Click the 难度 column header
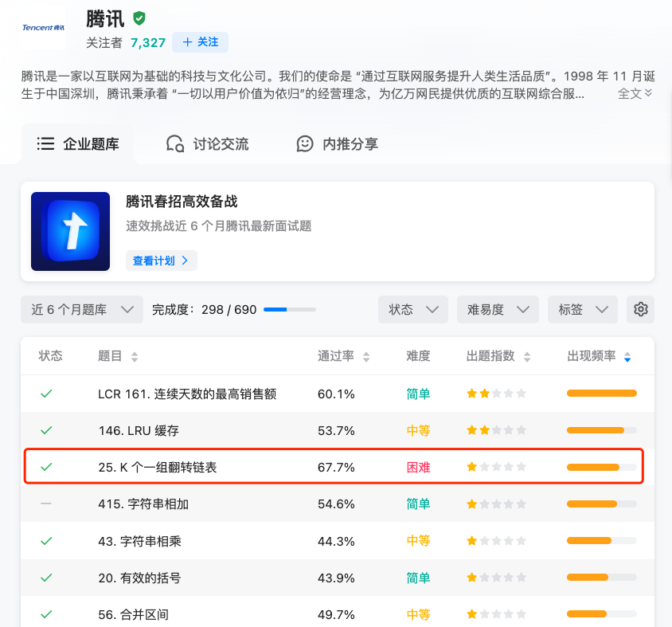This screenshot has width=672, height=627. (x=418, y=356)
